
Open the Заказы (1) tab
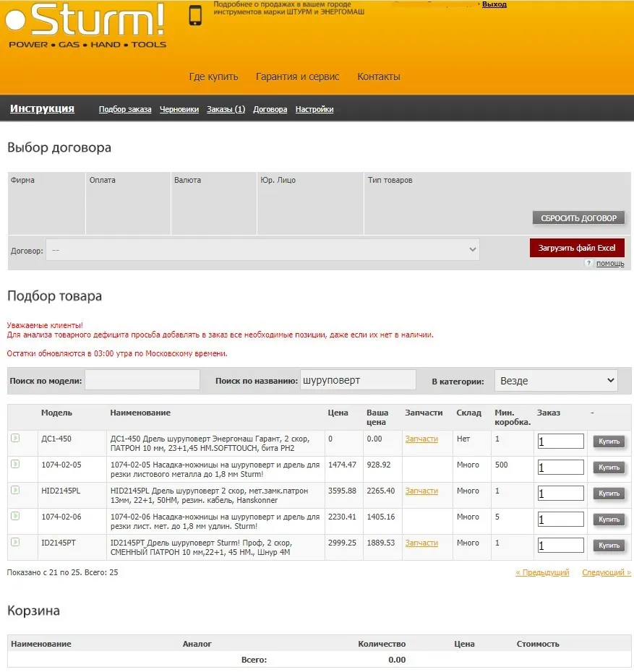coord(226,110)
